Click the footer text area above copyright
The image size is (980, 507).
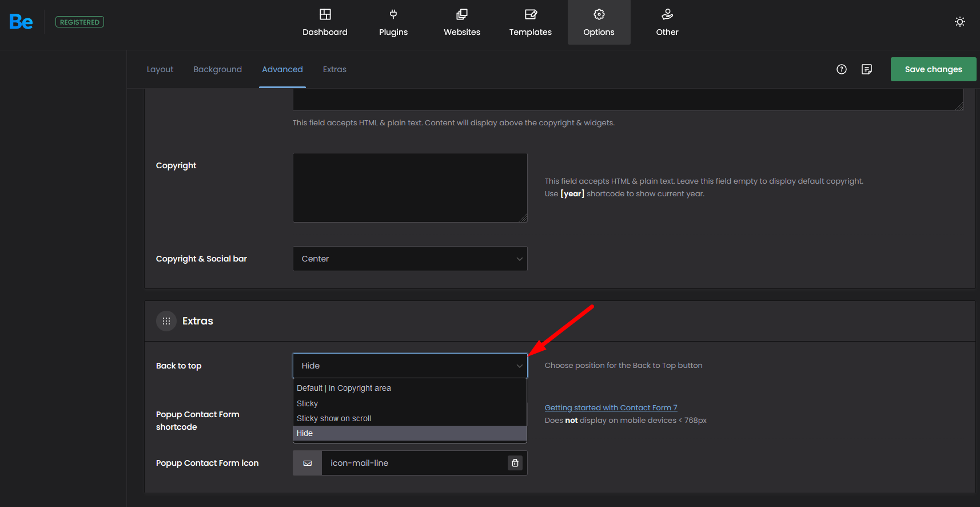tap(628, 100)
